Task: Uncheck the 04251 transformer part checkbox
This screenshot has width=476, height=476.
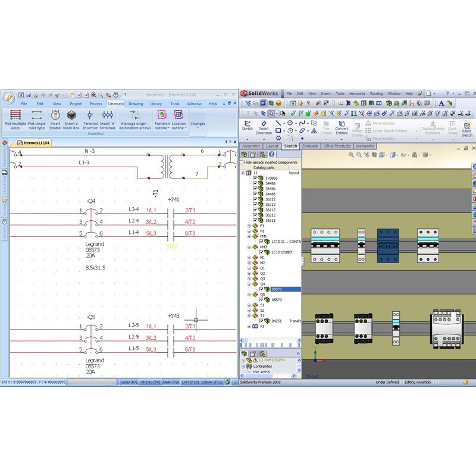Action: (261, 321)
